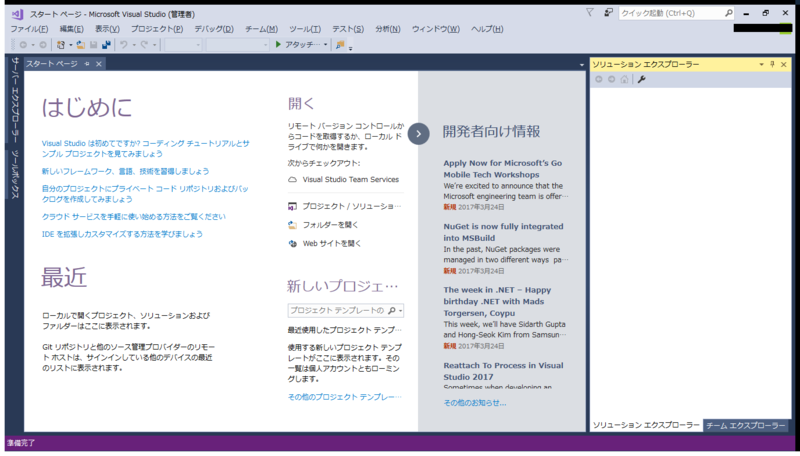Image resolution: width=800 pixels, height=456 pixels.
Task: Open the 編集(E) menu
Action: coord(71,29)
